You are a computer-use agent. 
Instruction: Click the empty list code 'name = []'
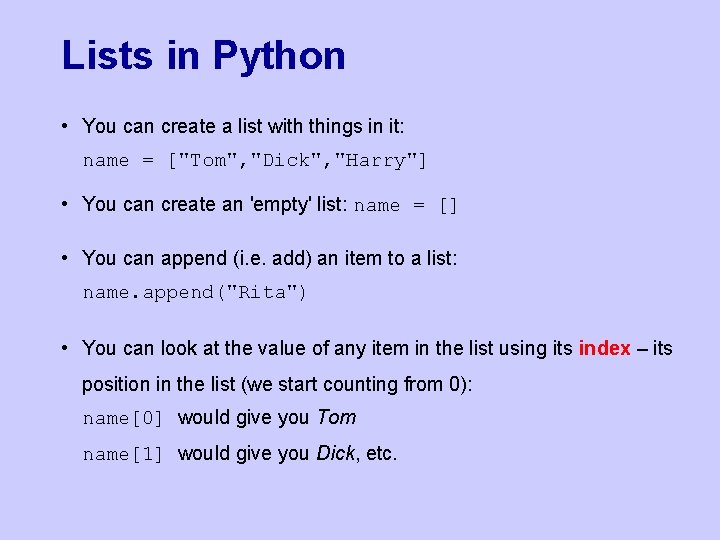406,205
